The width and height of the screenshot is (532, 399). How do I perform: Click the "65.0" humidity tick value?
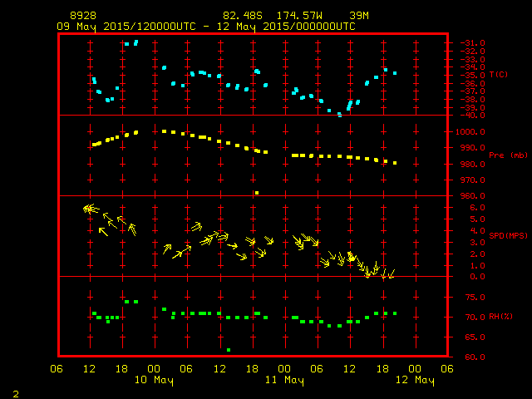[475, 337]
